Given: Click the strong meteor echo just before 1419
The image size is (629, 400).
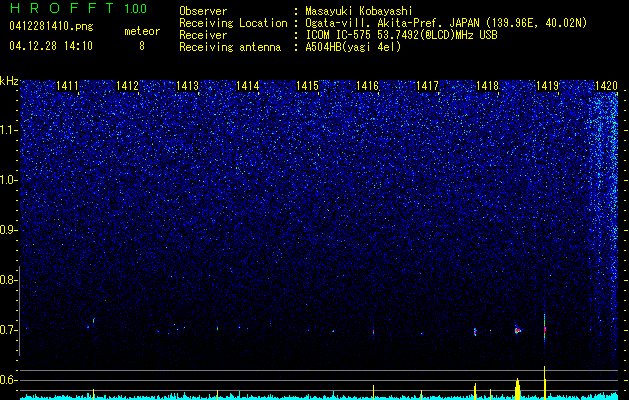Looking at the screenshot, I should (x=545, y=330).
